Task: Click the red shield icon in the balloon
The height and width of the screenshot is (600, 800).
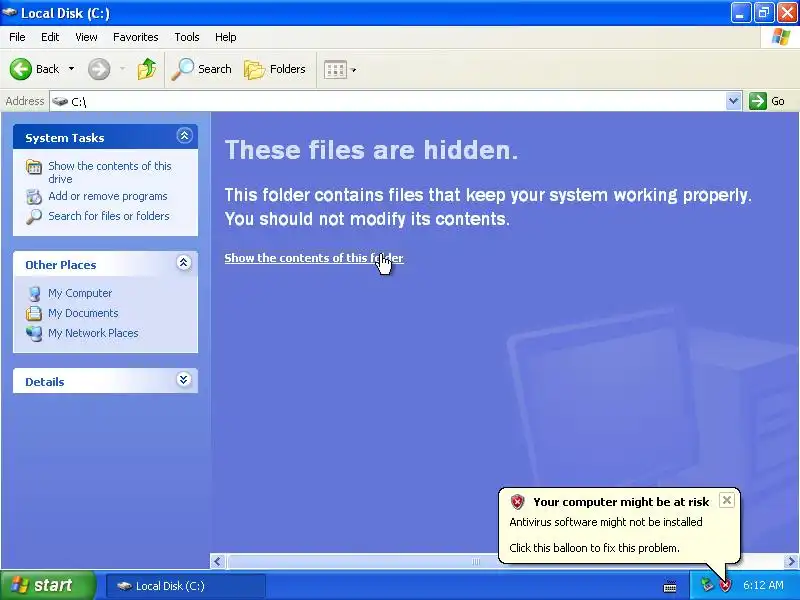Action: point(517,502)
